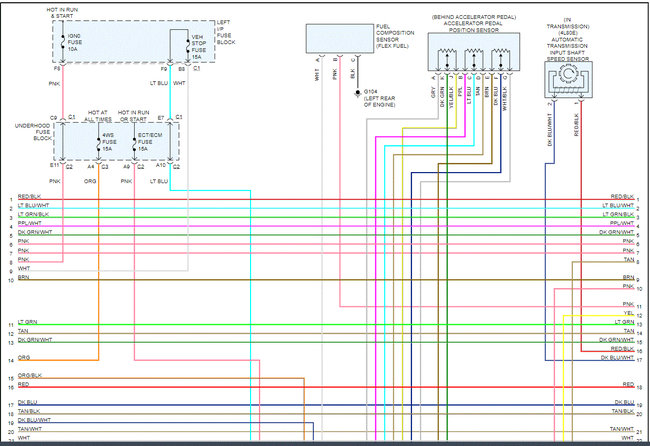The width and height of the screenshot is (650, 446).
Task: Click the LT BLU/WHT label on left row 2
Action: click(34, 206)
